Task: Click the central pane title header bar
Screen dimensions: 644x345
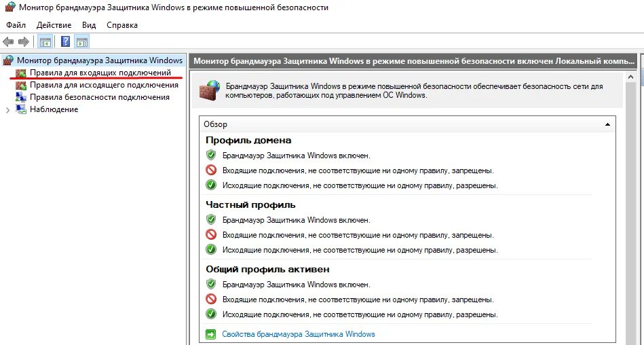Action: pyautogui.click(x=413, y=61)
